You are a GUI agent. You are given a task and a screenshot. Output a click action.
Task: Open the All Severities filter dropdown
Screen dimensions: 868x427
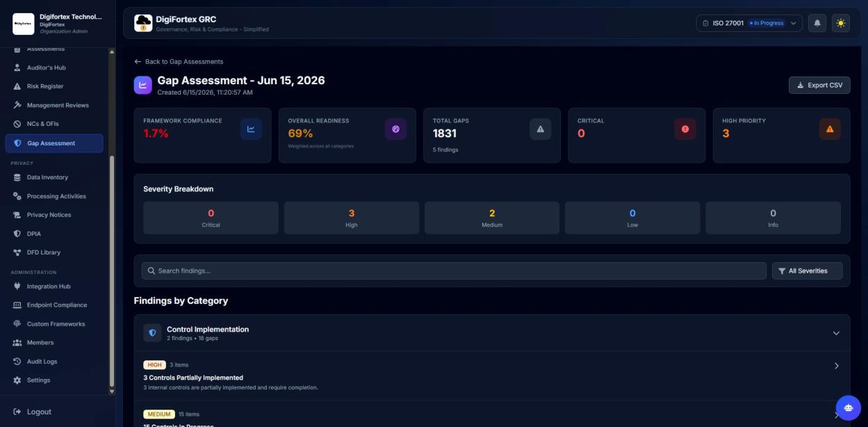[807, 271]
